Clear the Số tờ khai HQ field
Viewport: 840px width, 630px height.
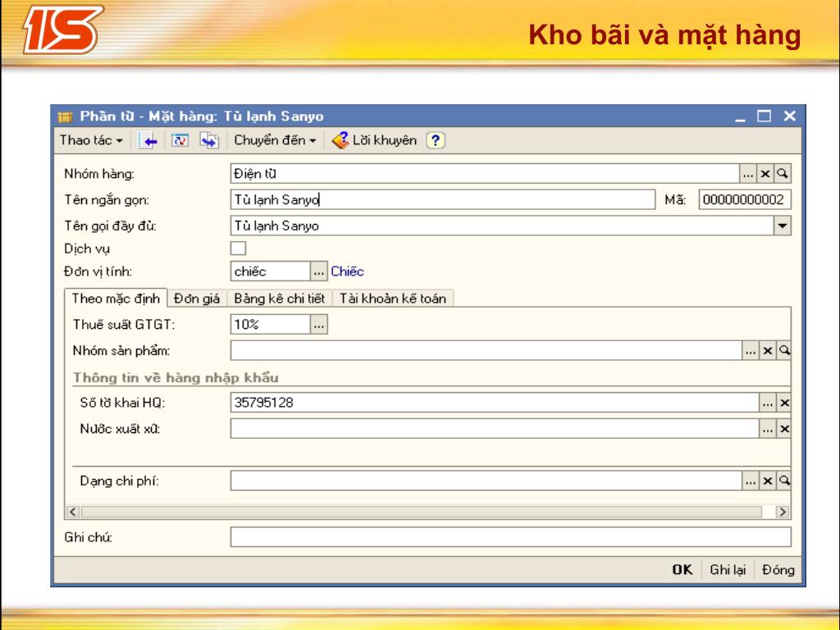[784, 403]
